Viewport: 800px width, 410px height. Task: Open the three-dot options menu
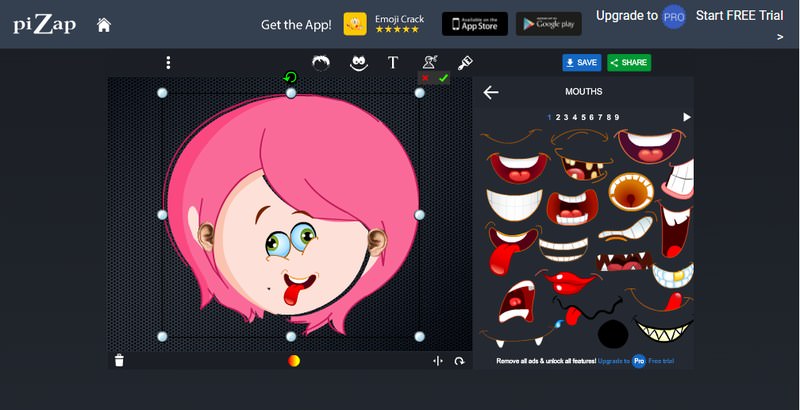(168, 63)
